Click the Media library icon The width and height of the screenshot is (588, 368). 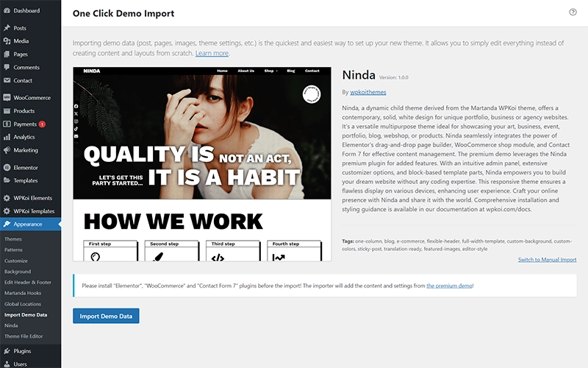click(7, 41)
